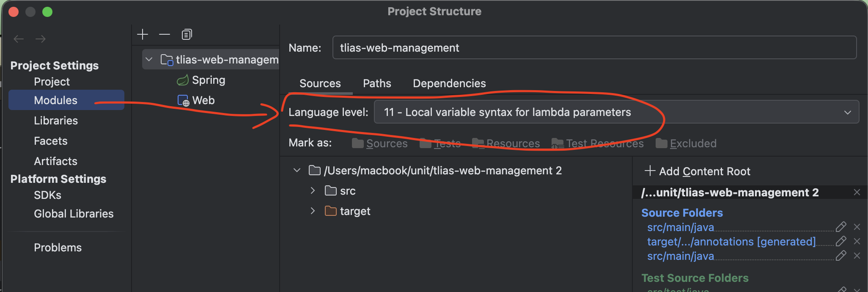Mark selected folder as Resources
The height and width of the screenshot is (292, 868).
click(506, 143)
